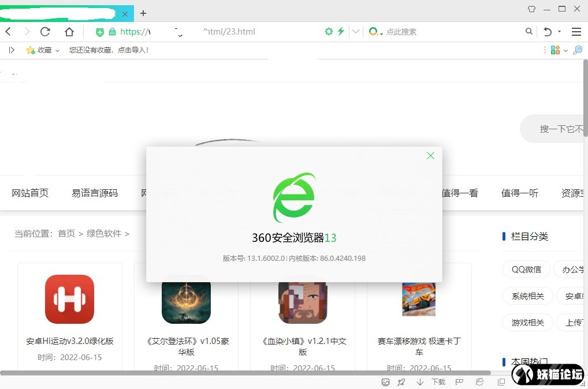Open 《血染小镇》v1.2.1中文版 title link
The width and height of the screenshot is (588, 389).
pos(303,346)
